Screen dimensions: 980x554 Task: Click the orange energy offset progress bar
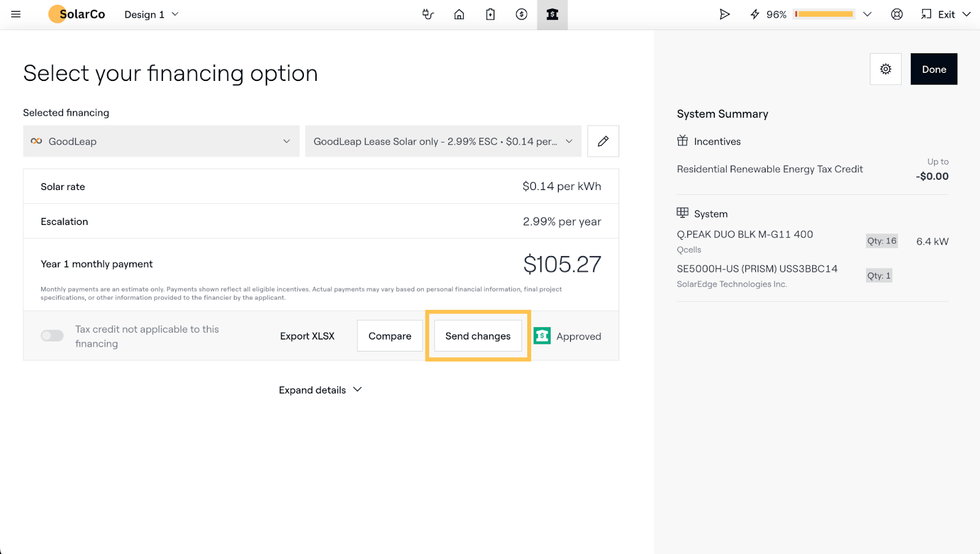tap(824, 14)
